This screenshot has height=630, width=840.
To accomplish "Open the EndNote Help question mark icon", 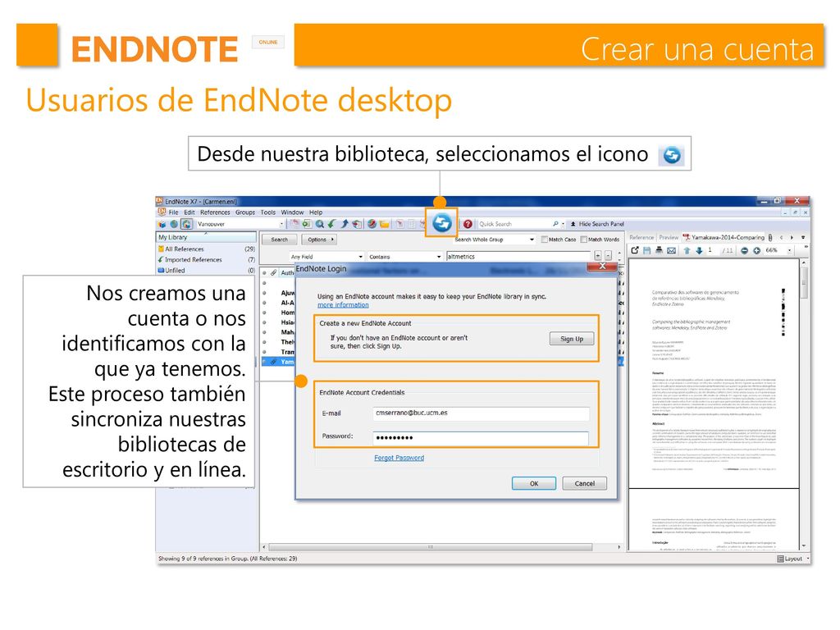I will pyautogui.click(x=467, y=224).
